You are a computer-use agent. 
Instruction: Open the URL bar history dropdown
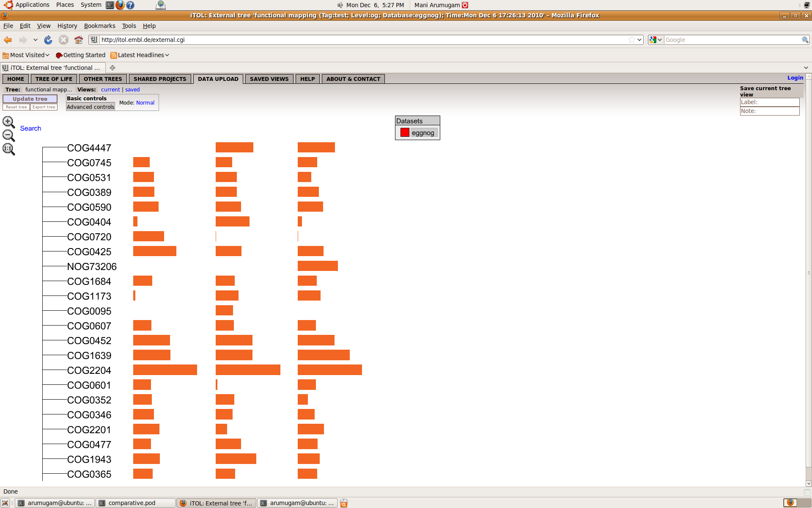point(639,40)
